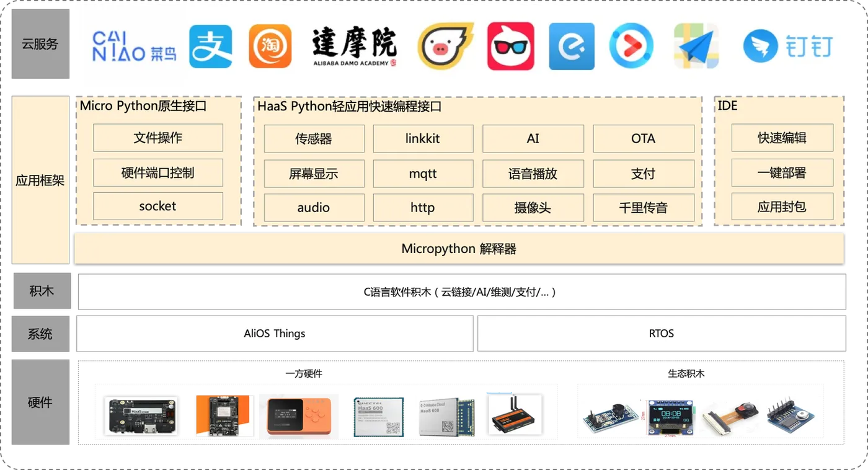Select the buzzer module image
The image size is (868, 470).
coord(611,417)
